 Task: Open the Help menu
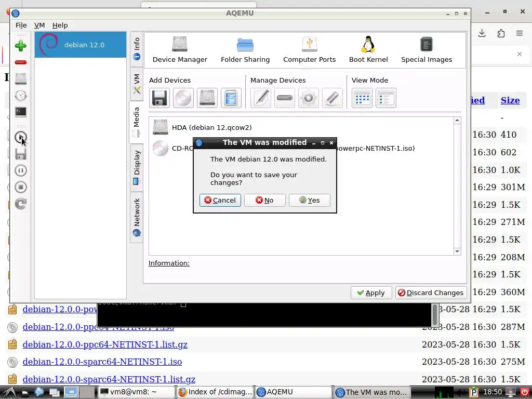pos(60,25)
